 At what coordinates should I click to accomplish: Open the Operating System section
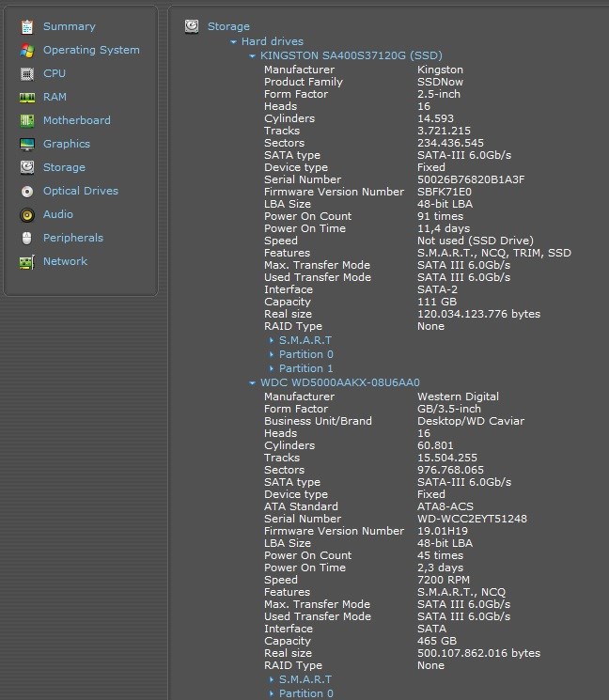pos(91,50)
